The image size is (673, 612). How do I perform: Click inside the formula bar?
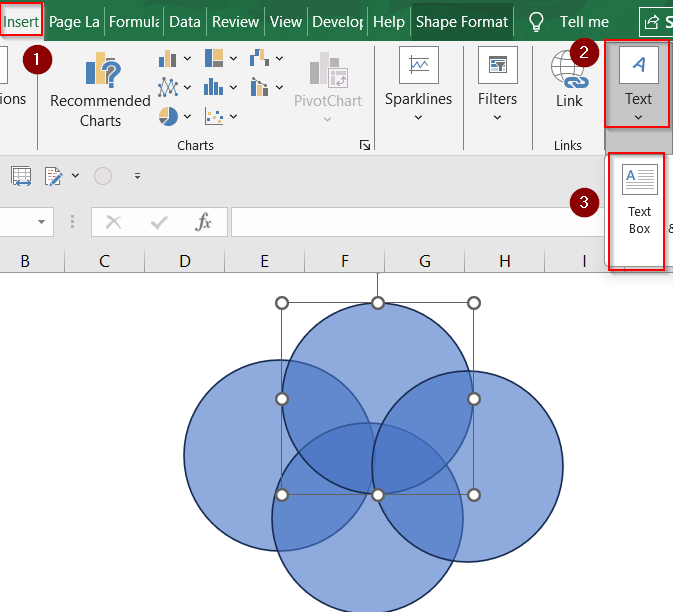[417, 222]
